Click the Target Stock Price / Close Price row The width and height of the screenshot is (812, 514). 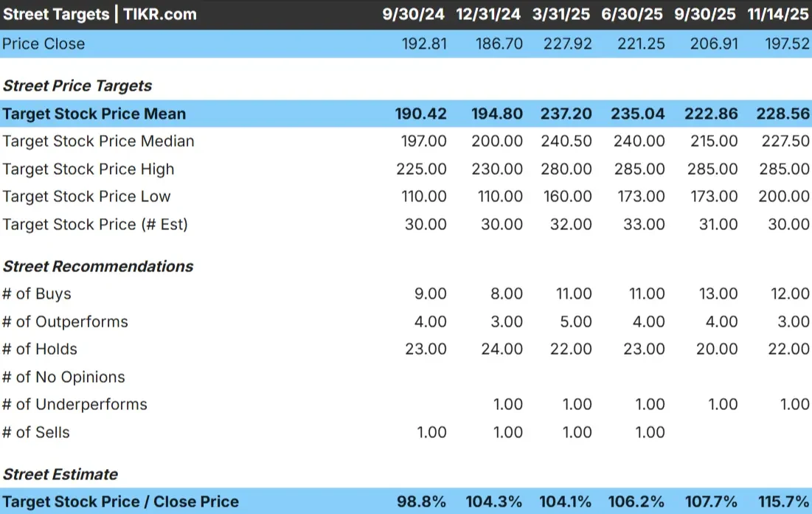(119, 501)
